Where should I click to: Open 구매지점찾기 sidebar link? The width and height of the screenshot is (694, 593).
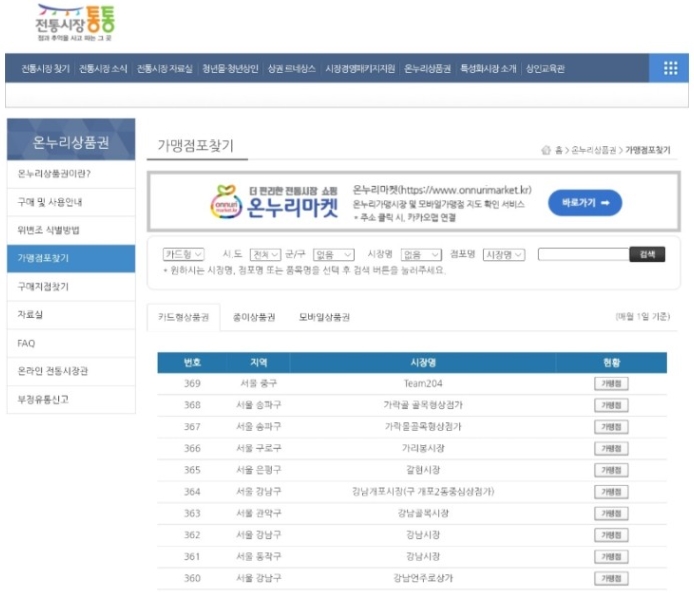pyautogui.click(x=71, y=287)
